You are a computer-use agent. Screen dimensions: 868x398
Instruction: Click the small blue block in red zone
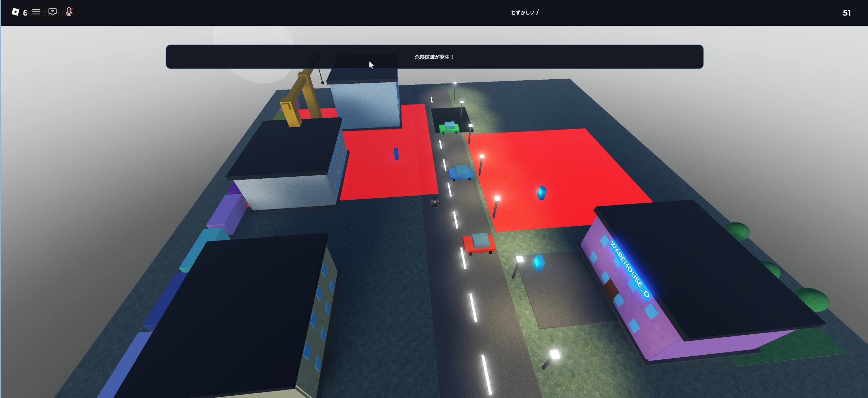pos(396,154)
